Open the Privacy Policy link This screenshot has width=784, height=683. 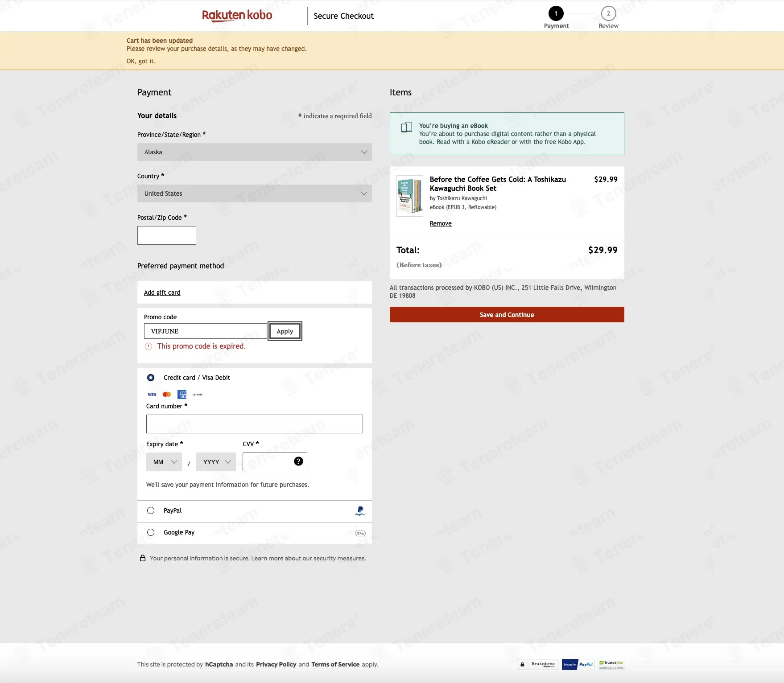(276, 664)
